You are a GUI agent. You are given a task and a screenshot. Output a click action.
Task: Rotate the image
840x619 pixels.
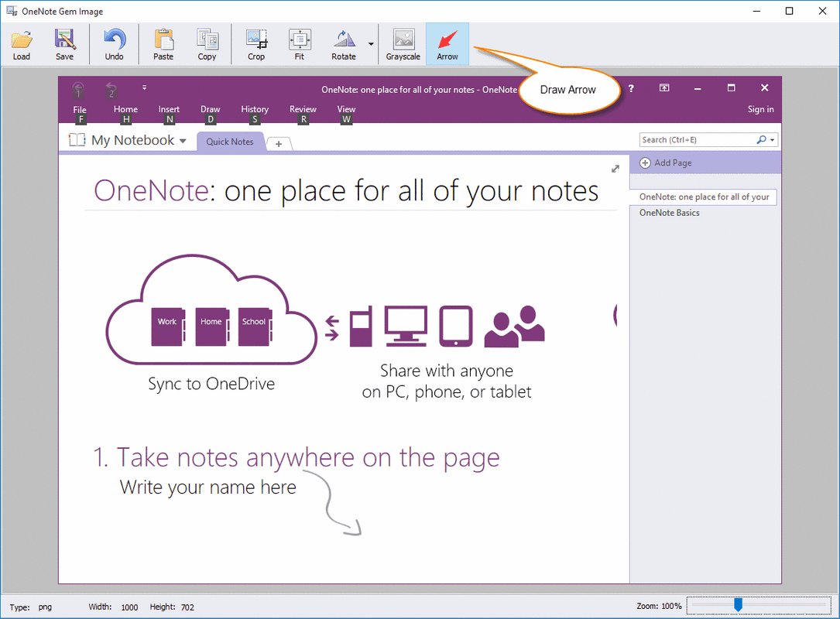[x=344, y=44]
